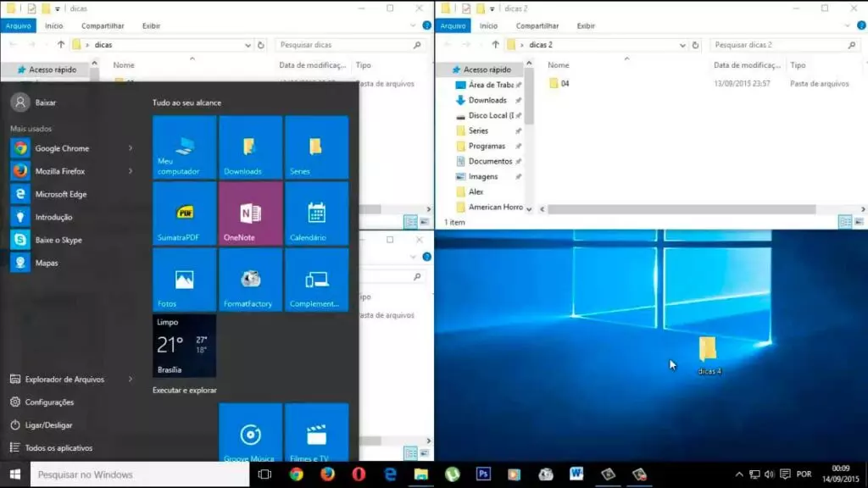Launch Mozilla Firefox from Mais usados list

point(60,171)
